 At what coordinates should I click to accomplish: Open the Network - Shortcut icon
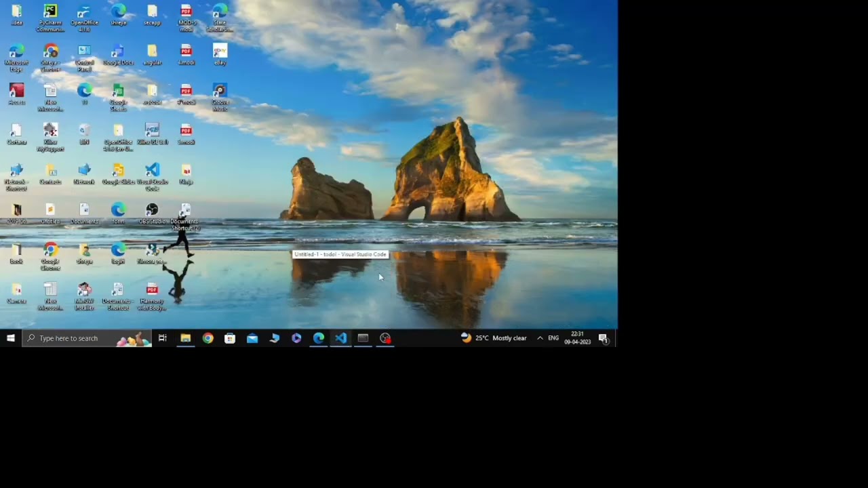(16, 178)
